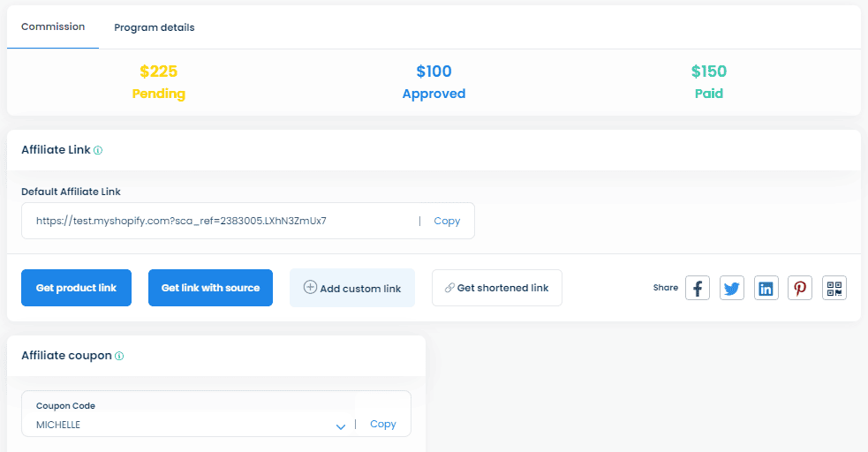Share affiliate link on Twitter
Viewport: 868px width, 452px height.
[731, 288]
